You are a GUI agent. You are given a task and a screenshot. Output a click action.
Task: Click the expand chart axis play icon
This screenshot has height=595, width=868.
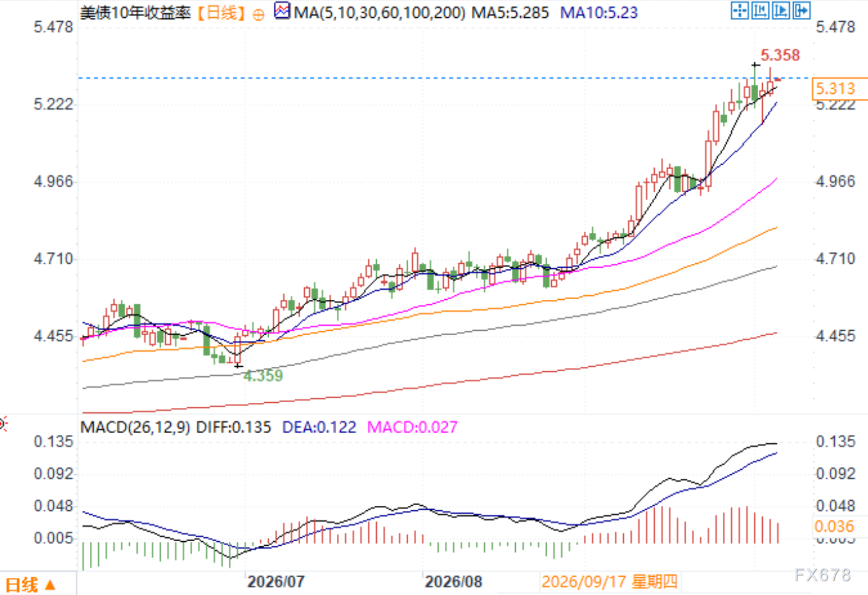(x=781, y=11)
